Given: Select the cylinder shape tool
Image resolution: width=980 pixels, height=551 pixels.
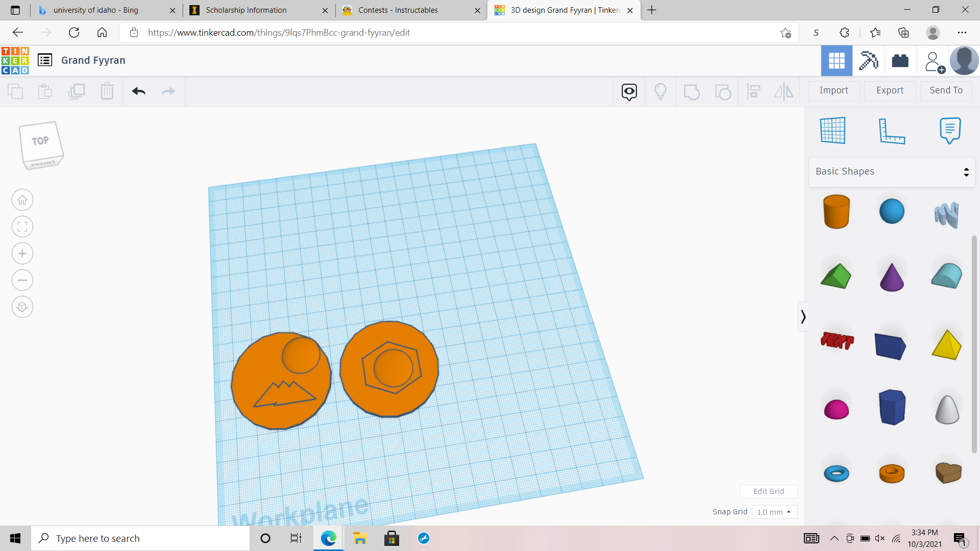Looking at the screenshot, I should tap(836, 211).
